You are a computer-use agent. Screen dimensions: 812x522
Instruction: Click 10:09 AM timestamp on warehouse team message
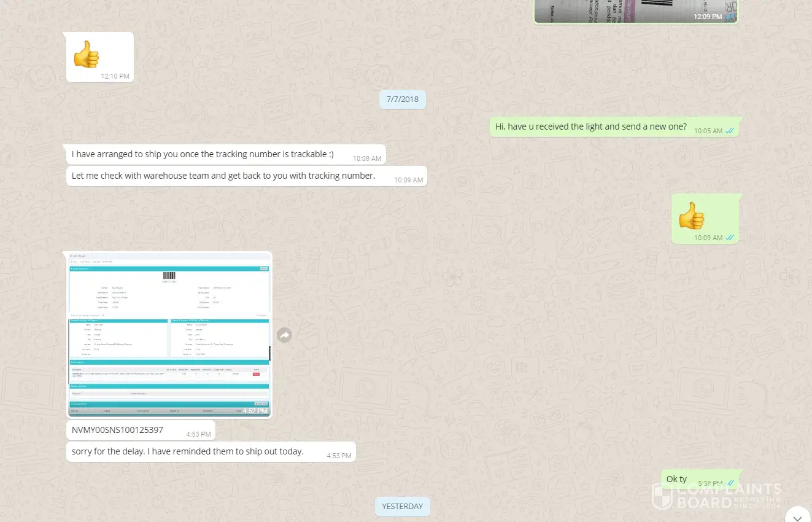pos(409,180)
